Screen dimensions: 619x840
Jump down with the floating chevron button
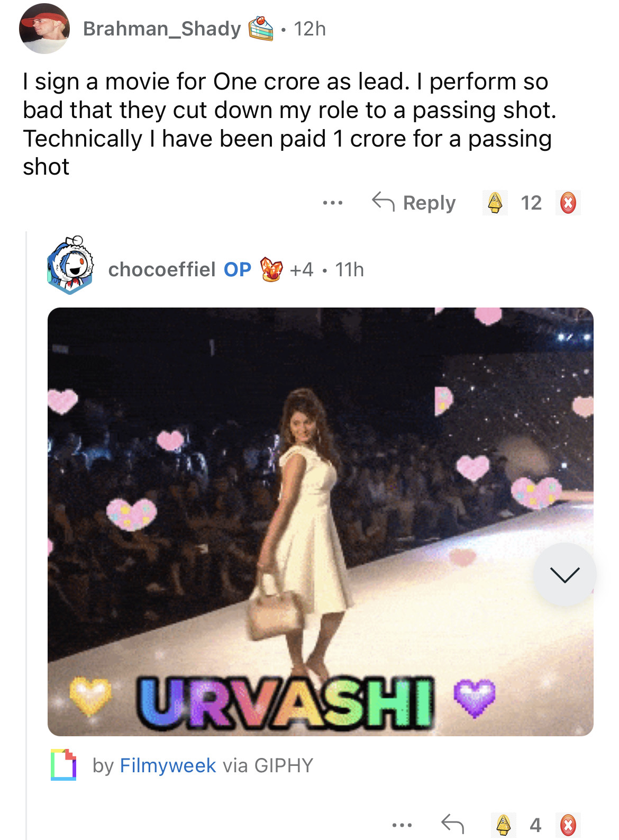[565, 574]
